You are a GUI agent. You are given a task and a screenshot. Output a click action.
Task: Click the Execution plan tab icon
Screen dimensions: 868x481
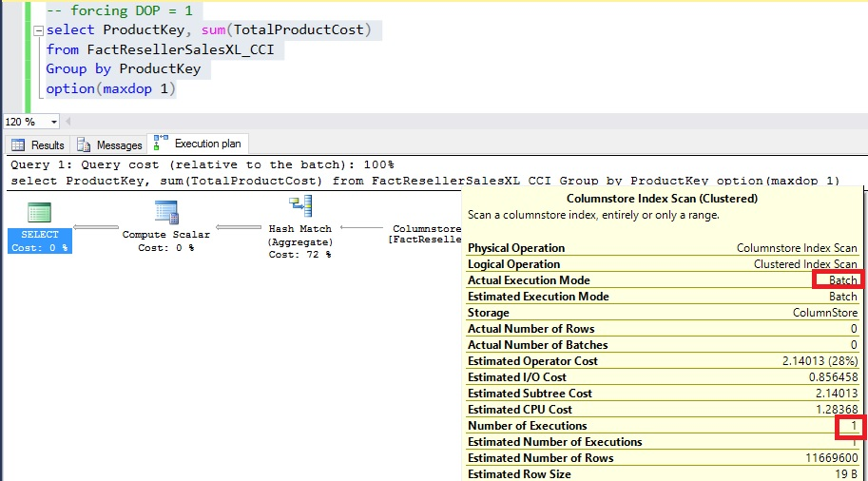(x=161, y=144)
